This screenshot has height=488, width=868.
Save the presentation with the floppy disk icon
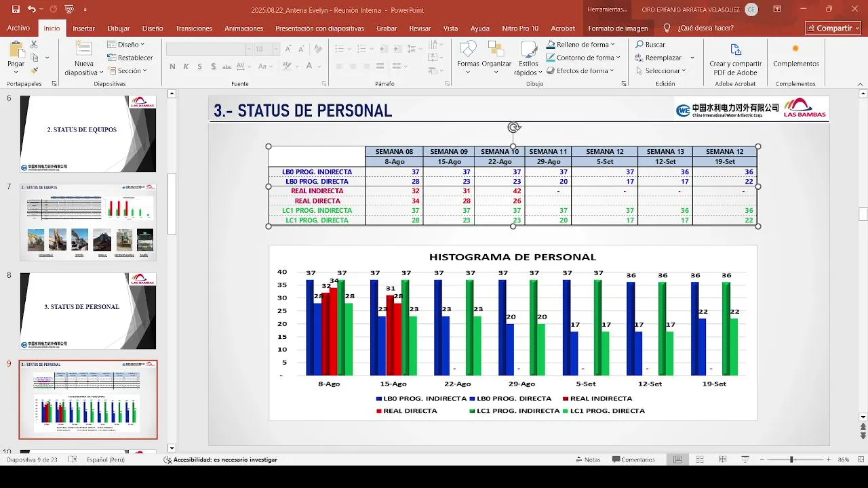click(16, 9)
